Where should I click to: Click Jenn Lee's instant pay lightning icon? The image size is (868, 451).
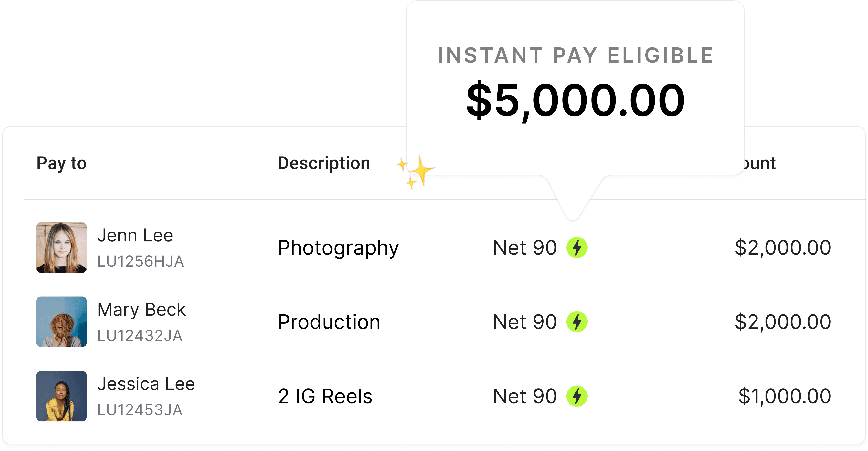(577, 247)
